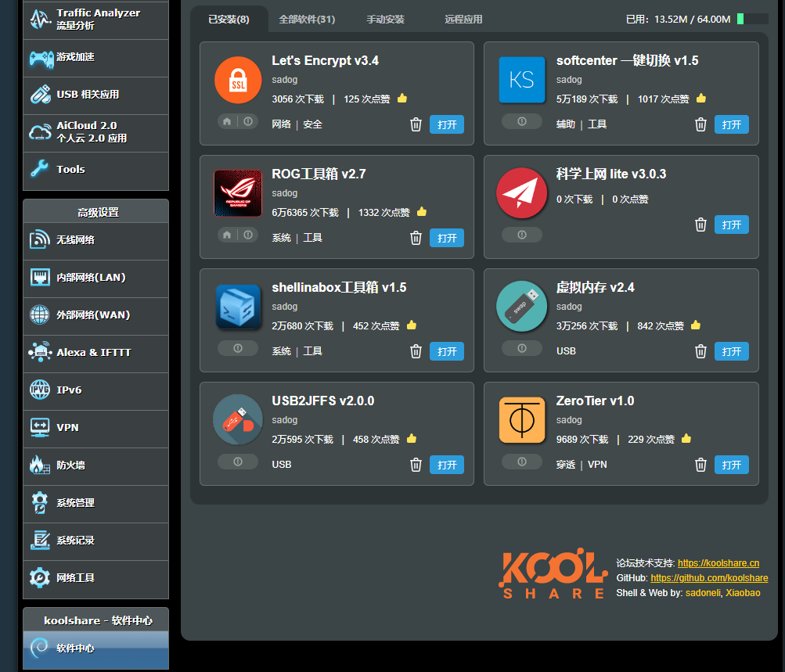
Task: Open 无线网络 wireless settings
Action: click(95, 241)
